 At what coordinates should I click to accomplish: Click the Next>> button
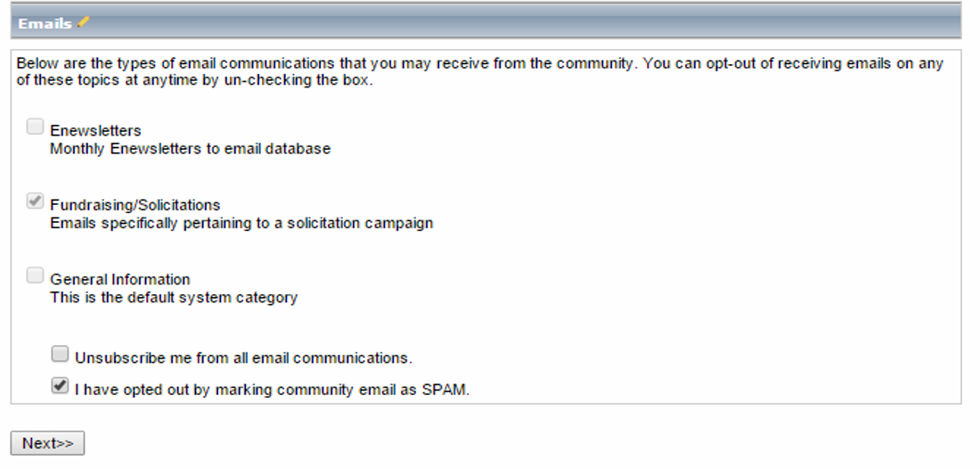[47, 443]
